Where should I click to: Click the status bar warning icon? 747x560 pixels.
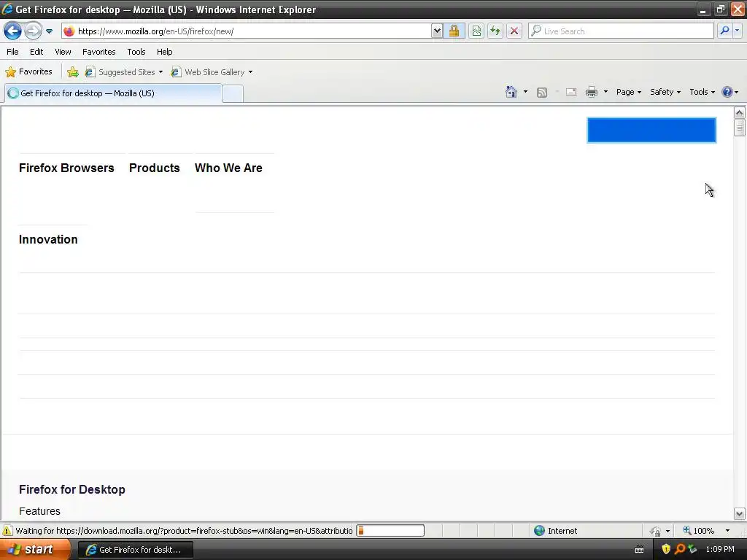7,531
